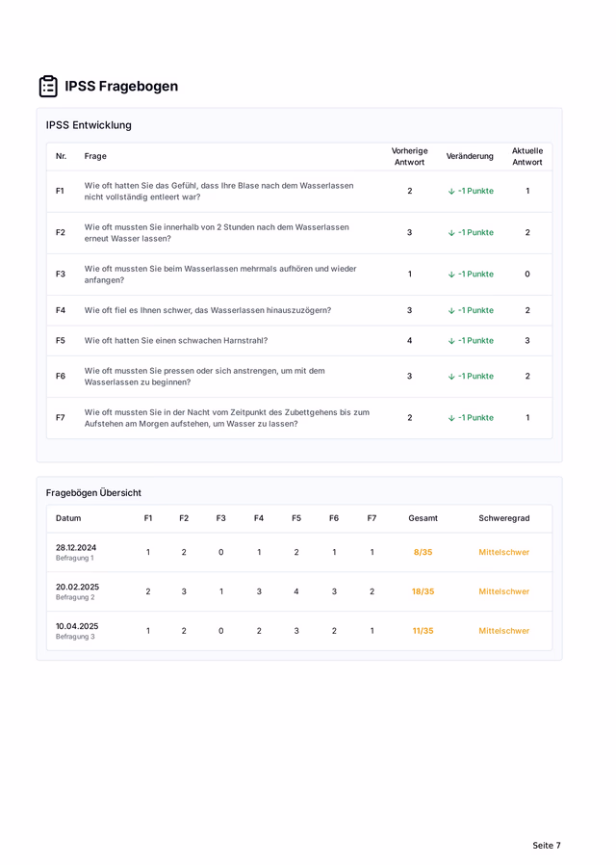Select the IPSS Fragebogen heading
This screenshot has width=616, height=865.
[121, 86]
